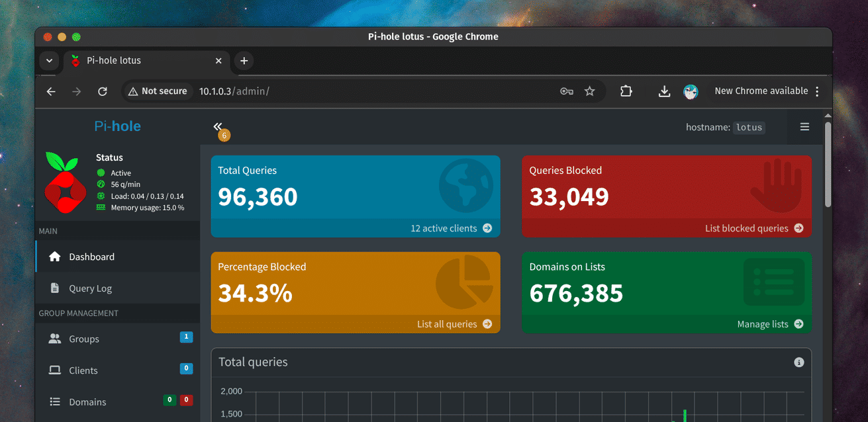Open Chrome downloads icon
868x422 pixels.
pyautogui.click(x=664, y=91)
